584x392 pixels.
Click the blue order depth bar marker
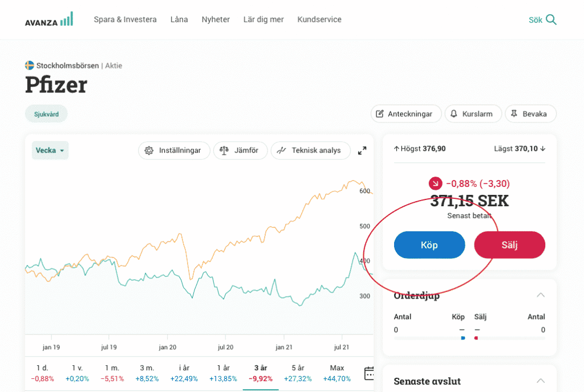[463, 338]
